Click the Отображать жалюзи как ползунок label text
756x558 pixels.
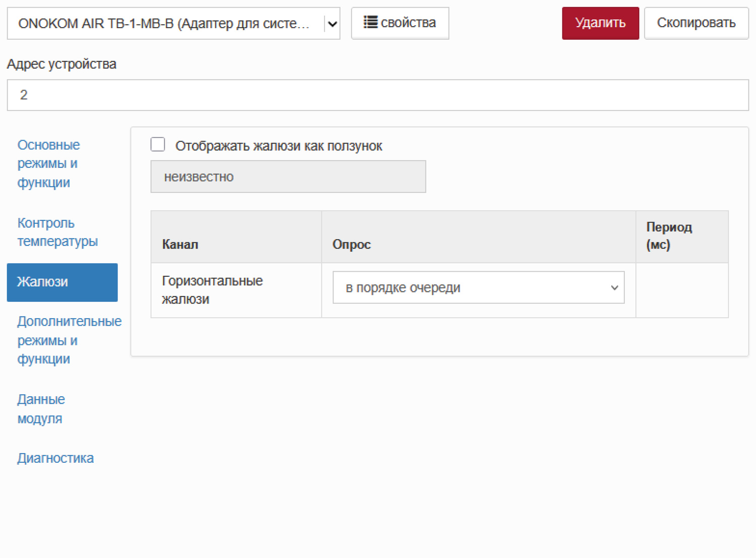click(278, 146)
